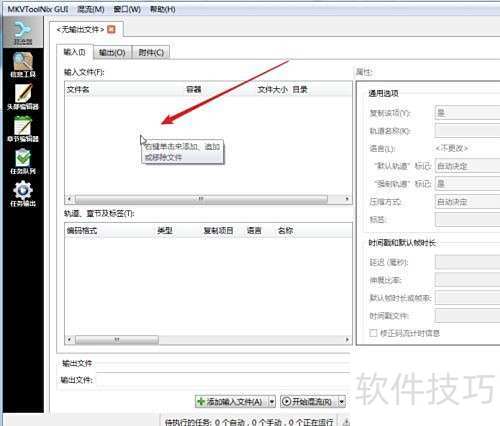Screen dimensions: 500x426
Task: Open the 默认帧时长或帧率 combo box
Action: coord(467,298)
